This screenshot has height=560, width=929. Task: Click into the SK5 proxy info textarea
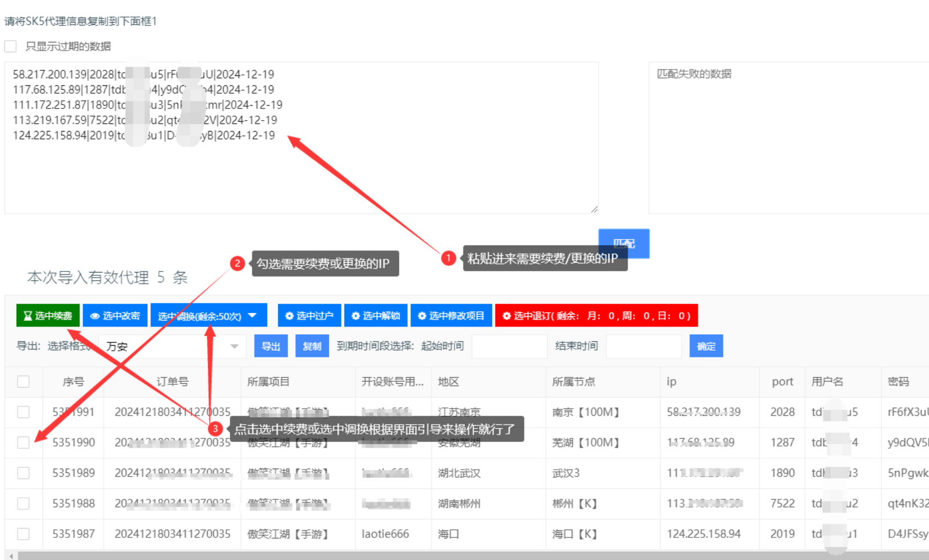pyautogui.click(x=301, y=138)
